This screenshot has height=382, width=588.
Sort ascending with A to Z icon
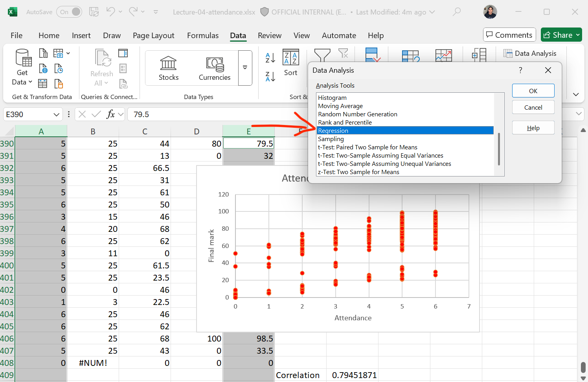[270, 58]
